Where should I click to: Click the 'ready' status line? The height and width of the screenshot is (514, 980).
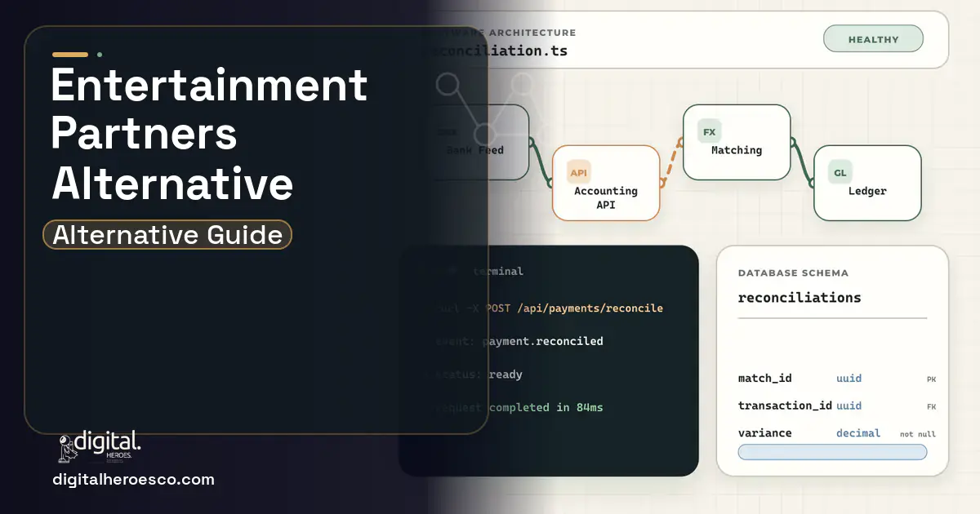505,374
